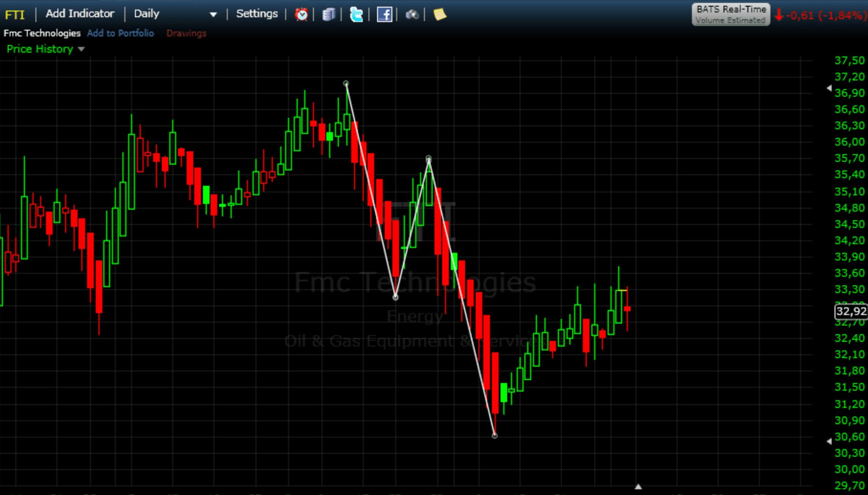Click the current price label 32,92

(851, 312)
